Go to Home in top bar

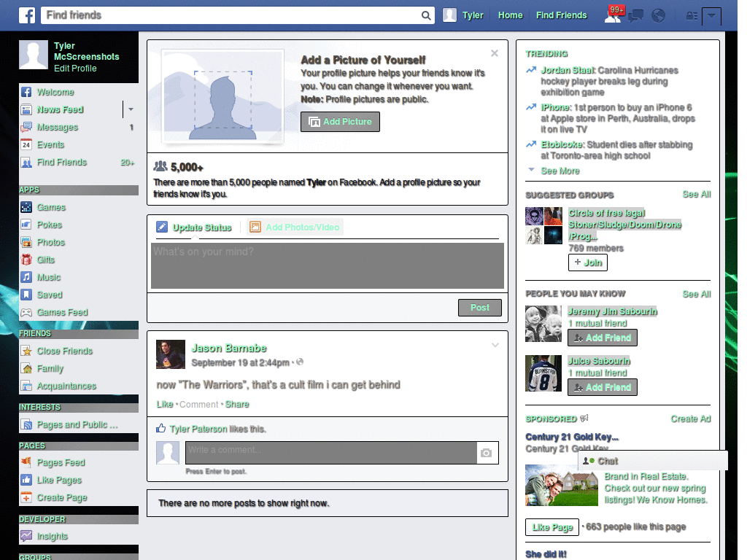click(510, 15)
